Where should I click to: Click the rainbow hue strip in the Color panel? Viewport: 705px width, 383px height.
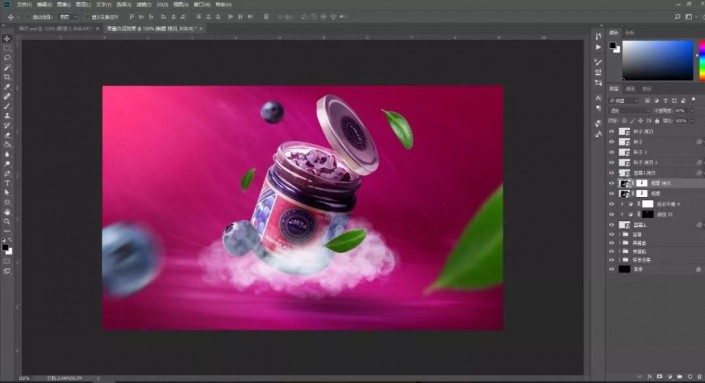702,60
